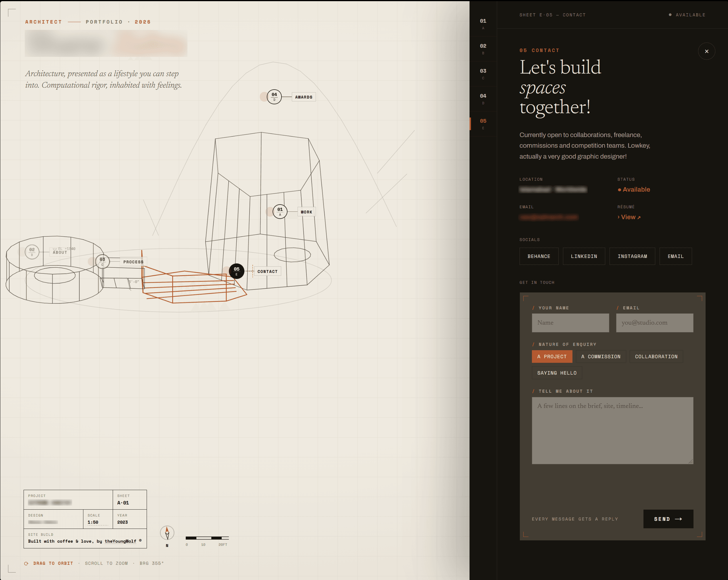Choose Saying Hello enquiry option
The image size is (728, 580).
pos(557,373)
